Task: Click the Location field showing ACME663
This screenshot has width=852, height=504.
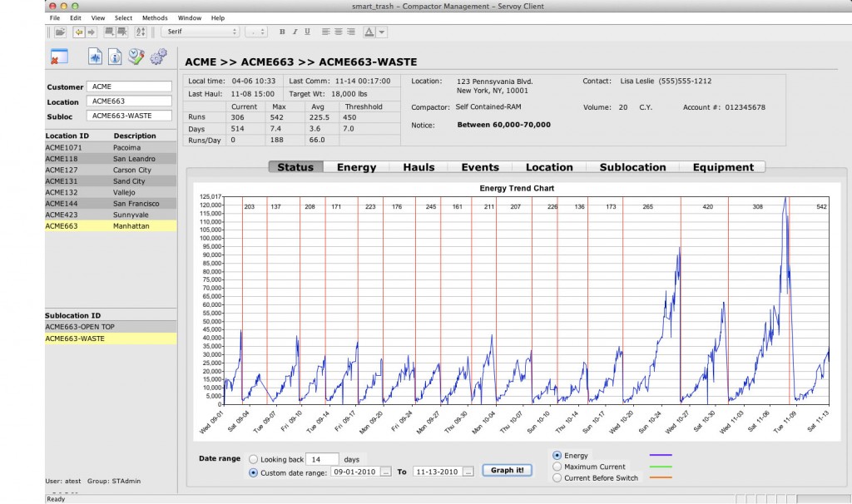Action: coord(129,101)
